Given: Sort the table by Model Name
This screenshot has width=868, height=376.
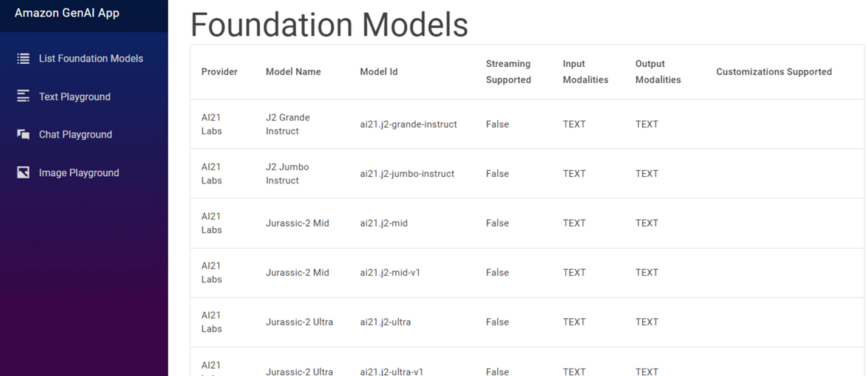Looking at the screenshot, I should (x=293, y=71).
